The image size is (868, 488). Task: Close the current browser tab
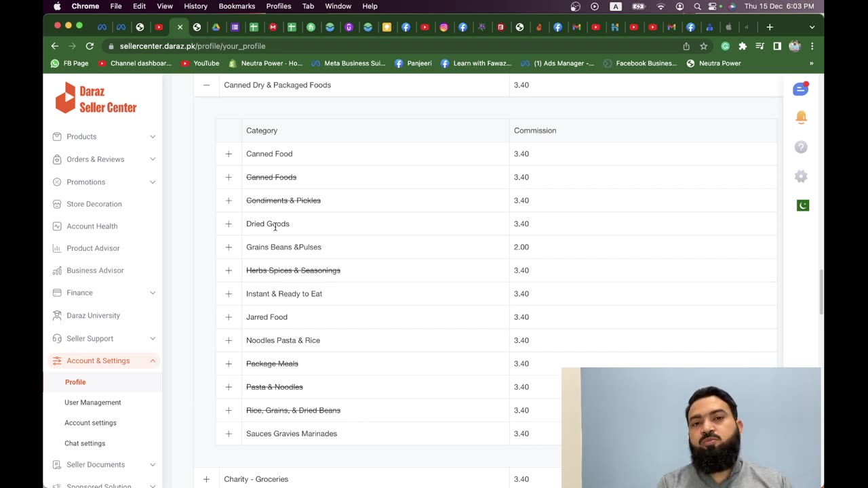(180, 27)
